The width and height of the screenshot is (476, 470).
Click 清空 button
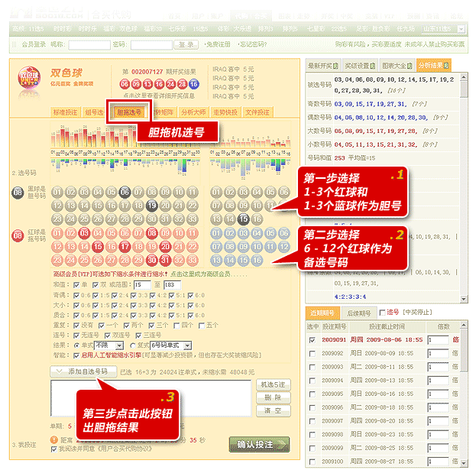[274, 411]
